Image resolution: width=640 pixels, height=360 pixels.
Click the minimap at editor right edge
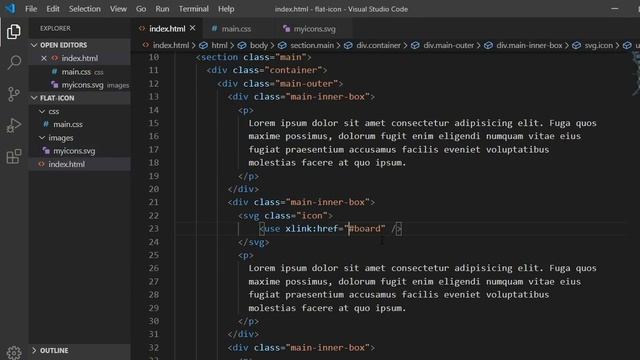[636, 73]
